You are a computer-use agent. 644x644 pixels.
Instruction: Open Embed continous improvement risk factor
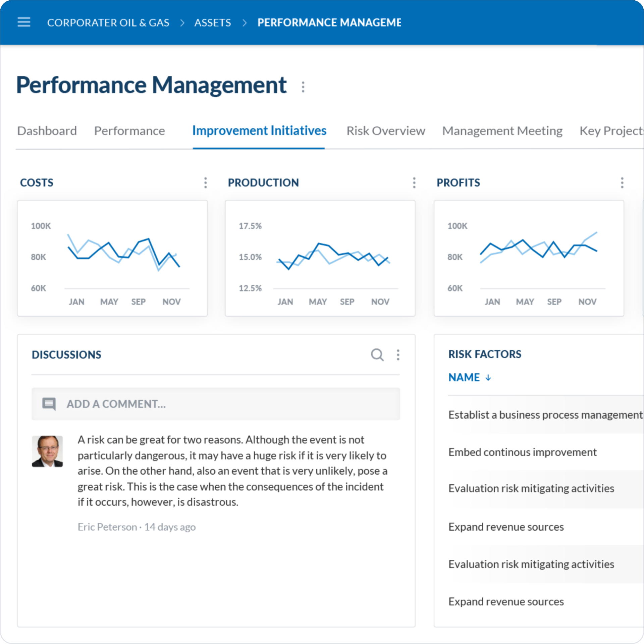tap(522, 452)
